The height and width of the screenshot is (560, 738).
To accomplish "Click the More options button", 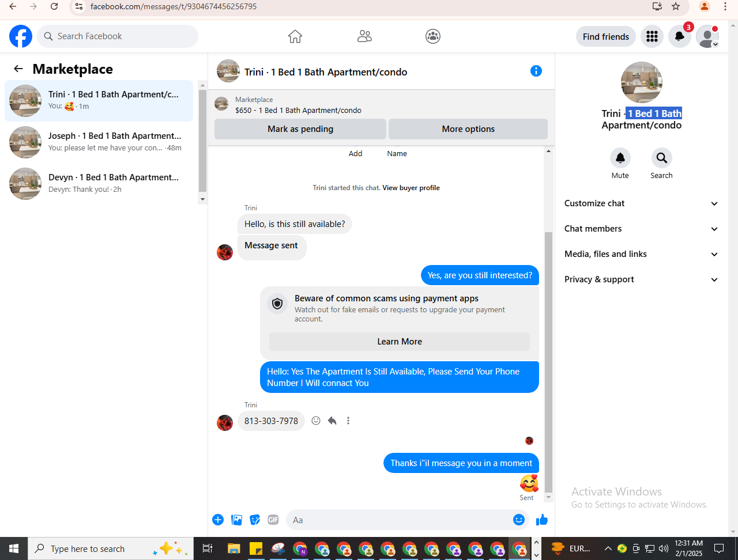I will (x=468, y=129).
